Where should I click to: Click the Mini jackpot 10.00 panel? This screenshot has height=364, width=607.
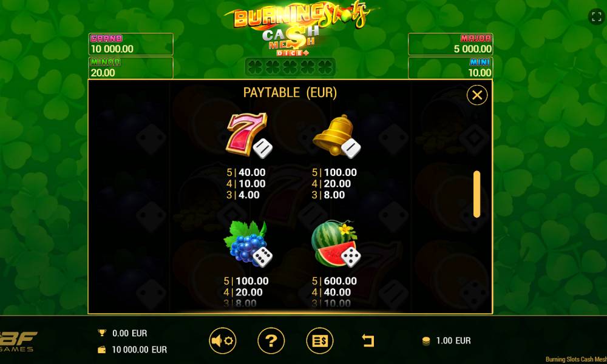coord(450,68)
